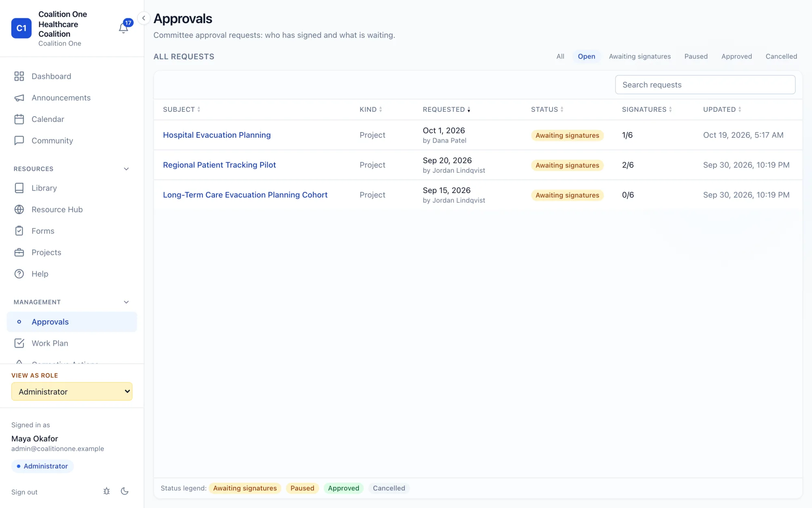Click Sign out
The width and height of the screenshot is (812, 508).
point(24,492)
